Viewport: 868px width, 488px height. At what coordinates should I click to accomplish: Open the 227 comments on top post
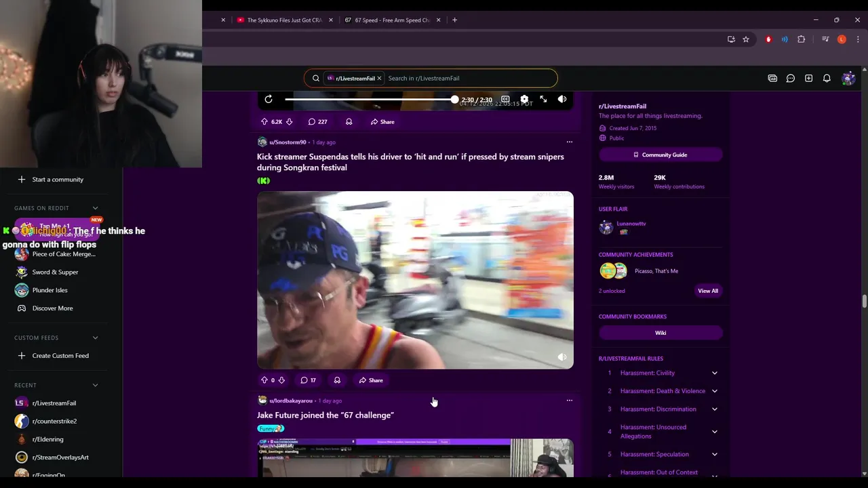tap(318, 122)
